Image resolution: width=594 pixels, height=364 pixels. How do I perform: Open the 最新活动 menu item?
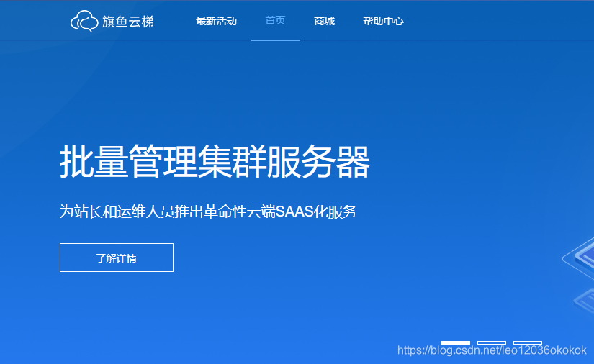pos(216,21)
